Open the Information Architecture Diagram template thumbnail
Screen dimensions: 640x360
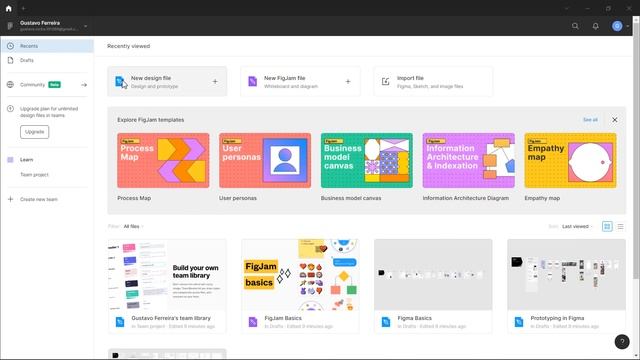tap(469, 160)
